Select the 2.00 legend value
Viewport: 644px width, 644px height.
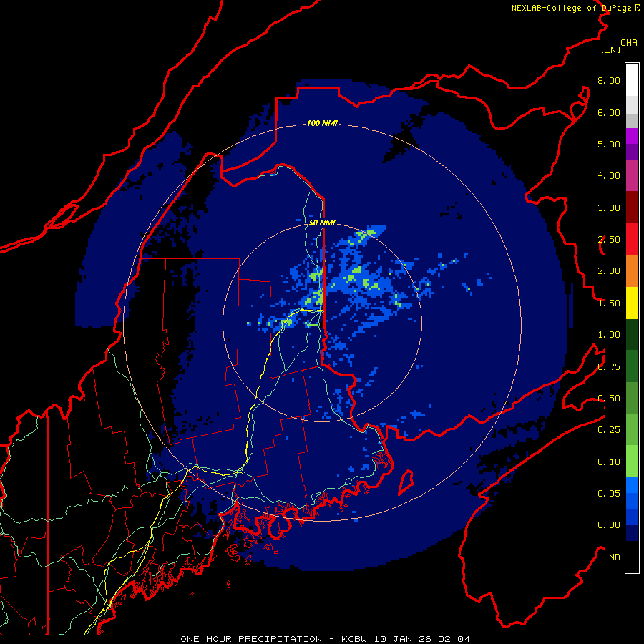tap(609, 271)
